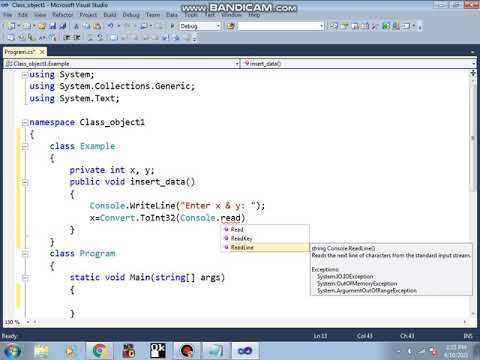This screenshot has height=360, width=480.
Task: Undo the last edit with Undo icon
Action: 110,26
